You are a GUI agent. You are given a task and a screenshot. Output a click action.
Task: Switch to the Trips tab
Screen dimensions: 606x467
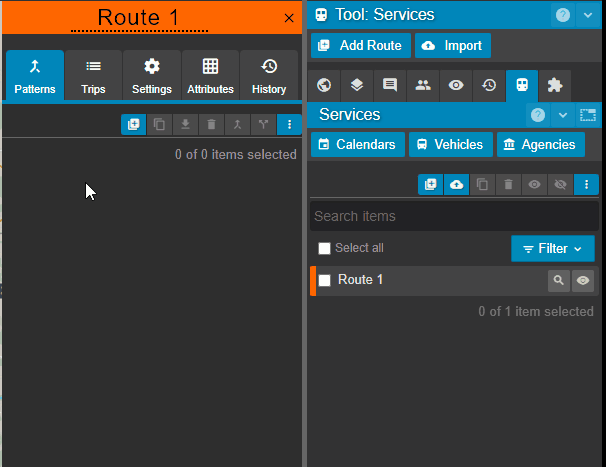pos(93,76)
